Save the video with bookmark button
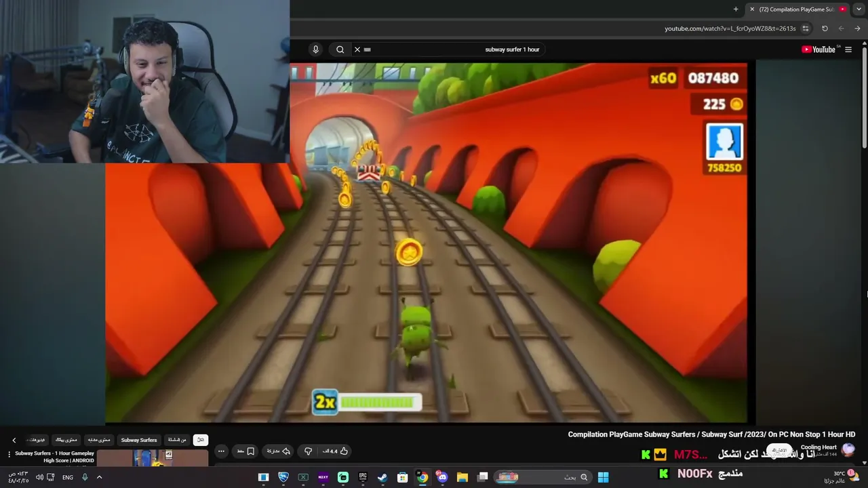 245,451
